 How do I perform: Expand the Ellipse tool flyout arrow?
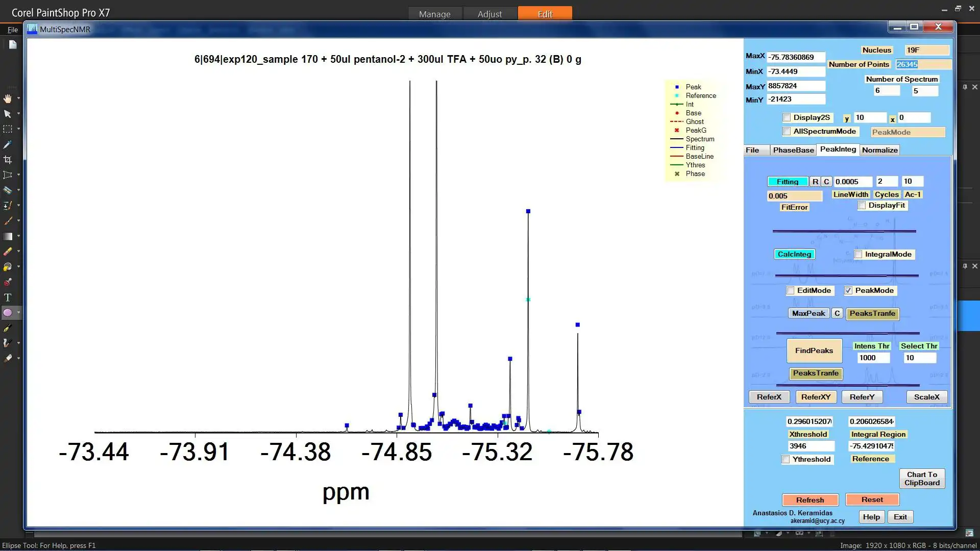(19, 312)
